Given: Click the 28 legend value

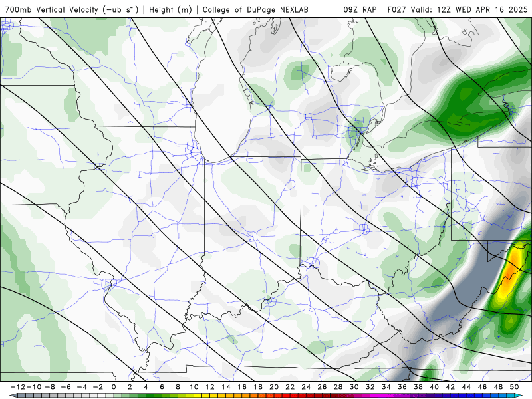Looking at the screenshot, I should point(338,387).
